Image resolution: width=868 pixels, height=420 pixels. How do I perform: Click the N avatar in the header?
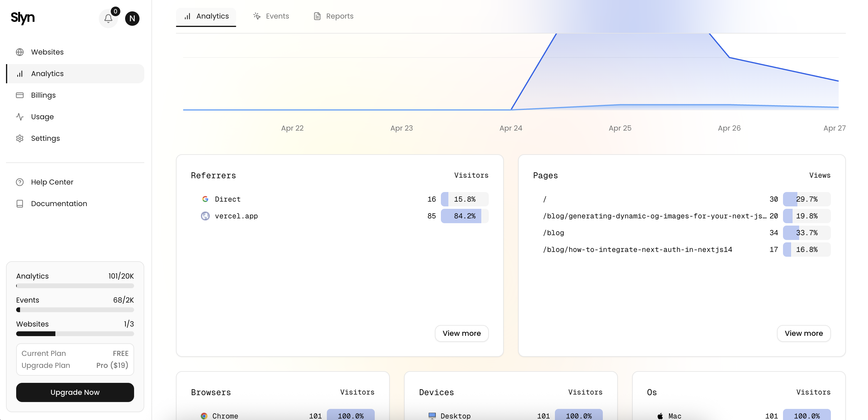pos(132,19)
